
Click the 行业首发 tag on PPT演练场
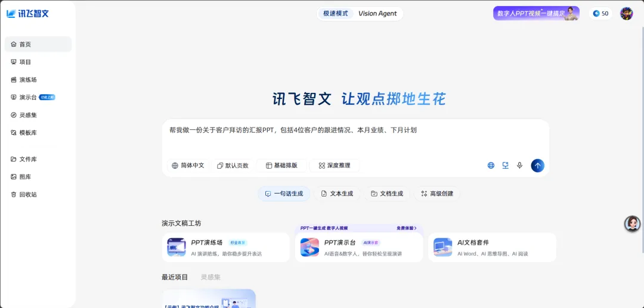click(238, 243)
